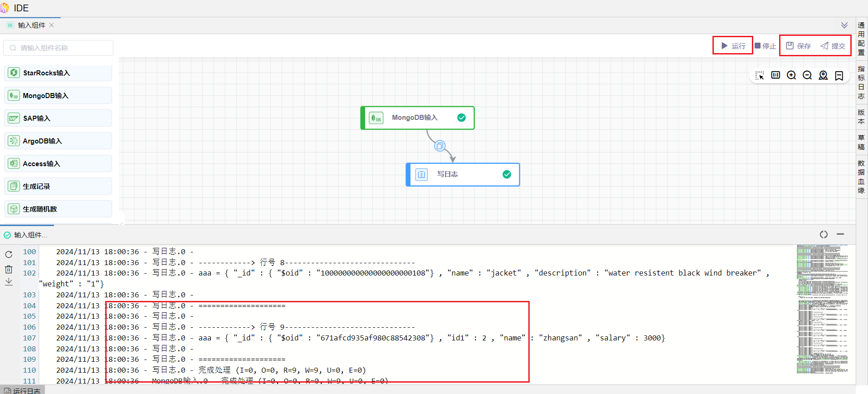Select the MongoDB输入 node on canvas
The width and height of the screenshot is (868, 394).
coord(417,118)
